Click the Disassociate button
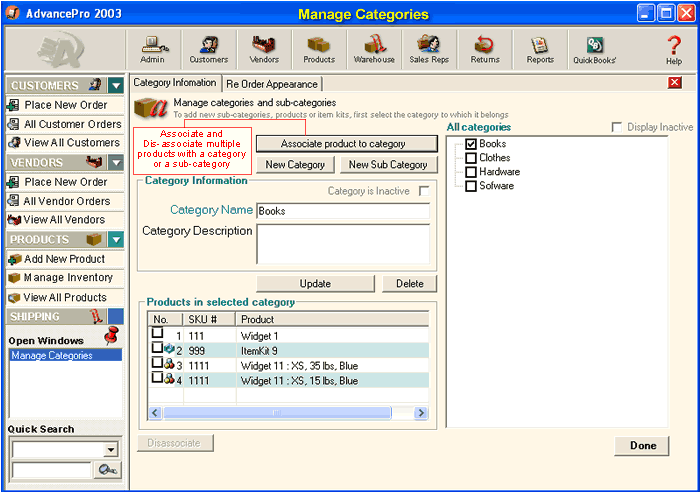Image resolution: width=700 pixels, height=492 pixels. [x=175, y=443]
